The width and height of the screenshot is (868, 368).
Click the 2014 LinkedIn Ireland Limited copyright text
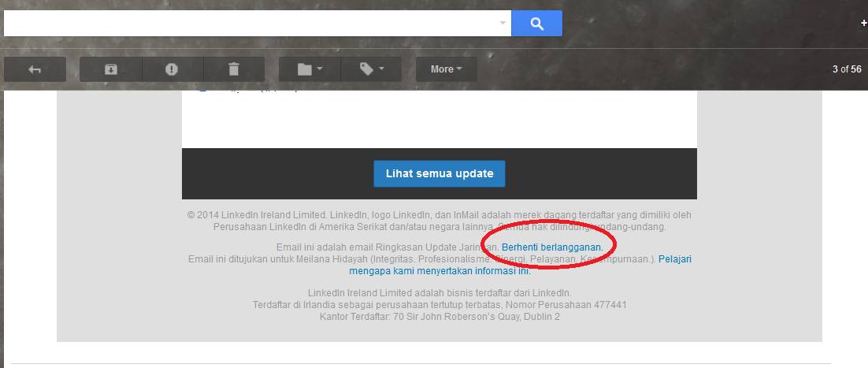(440, 221)
